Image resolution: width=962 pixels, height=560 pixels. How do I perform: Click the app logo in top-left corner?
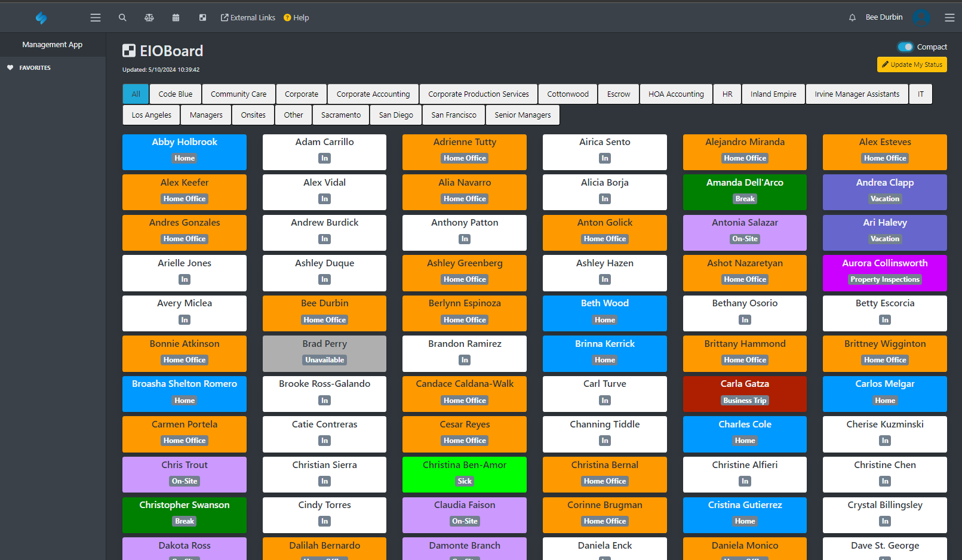click(x=41, y=18)
